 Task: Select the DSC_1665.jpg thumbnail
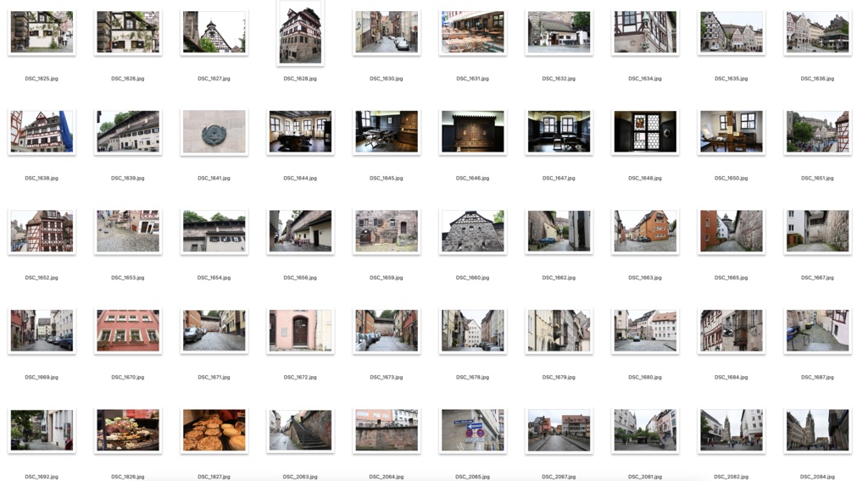[x=732, y=231]
